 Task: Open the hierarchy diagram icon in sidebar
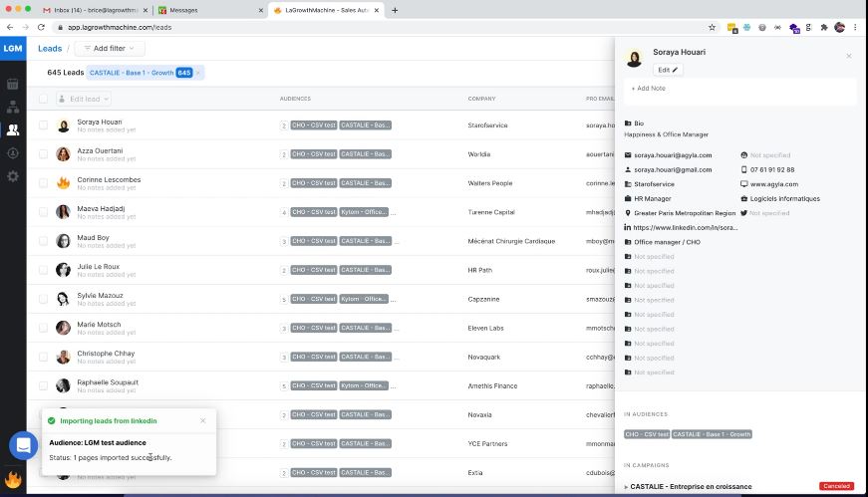13,107
